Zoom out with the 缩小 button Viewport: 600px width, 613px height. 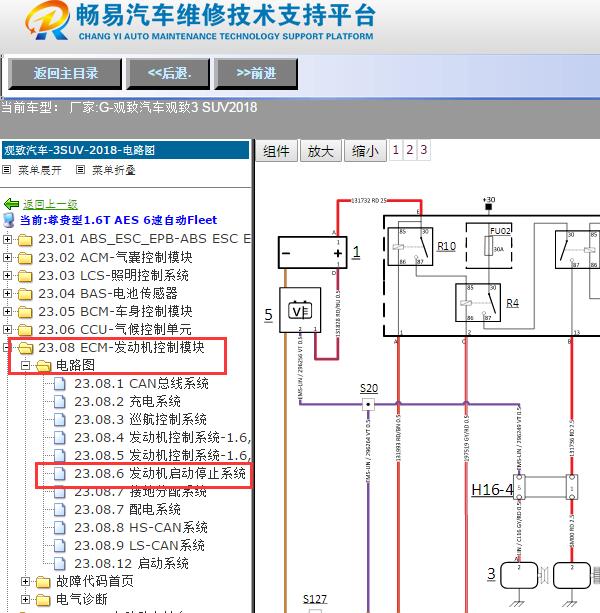365,151
